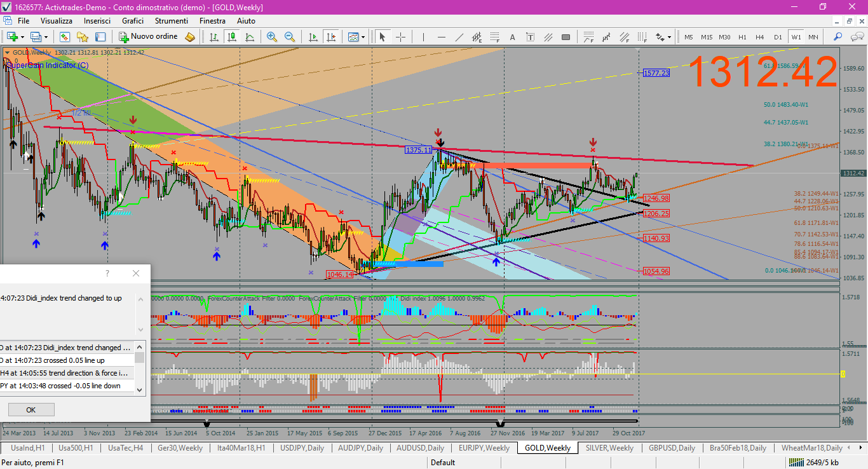The width and height of the screenshot is (868, 469).
Task: Switch to the Usa500,H1 chart tab
Action: tap(76, 448)
